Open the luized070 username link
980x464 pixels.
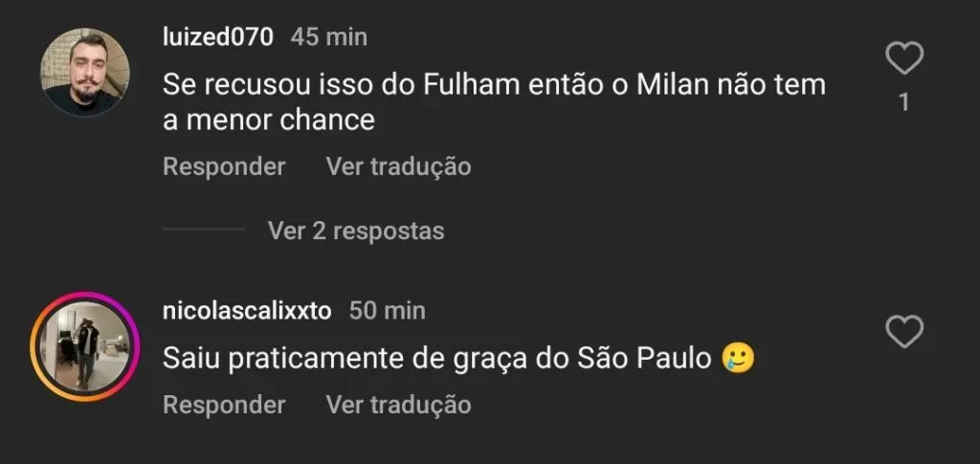pyautogui.click(x=218, y=37)
